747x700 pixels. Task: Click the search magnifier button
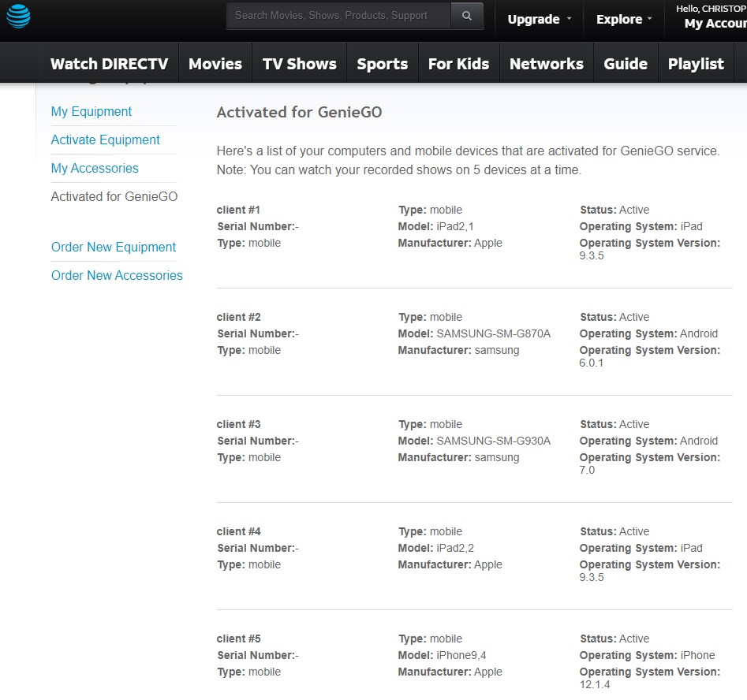click(x=467, y=16)
